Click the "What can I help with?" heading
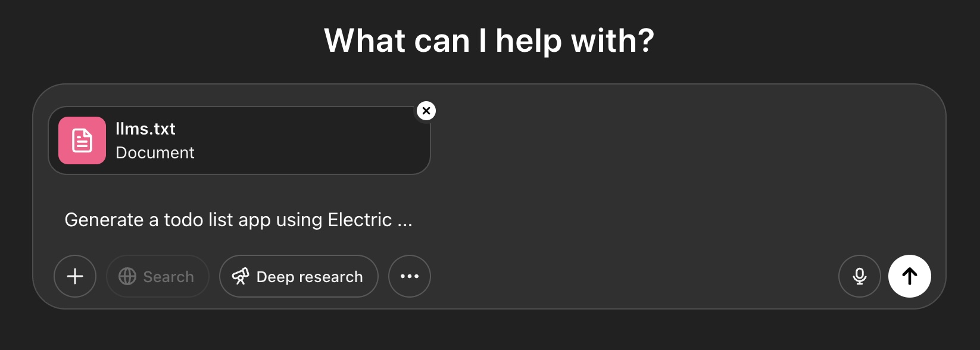The height and width of the screenshot is (350, 980). pyautogui.click(x=489, y=40)
